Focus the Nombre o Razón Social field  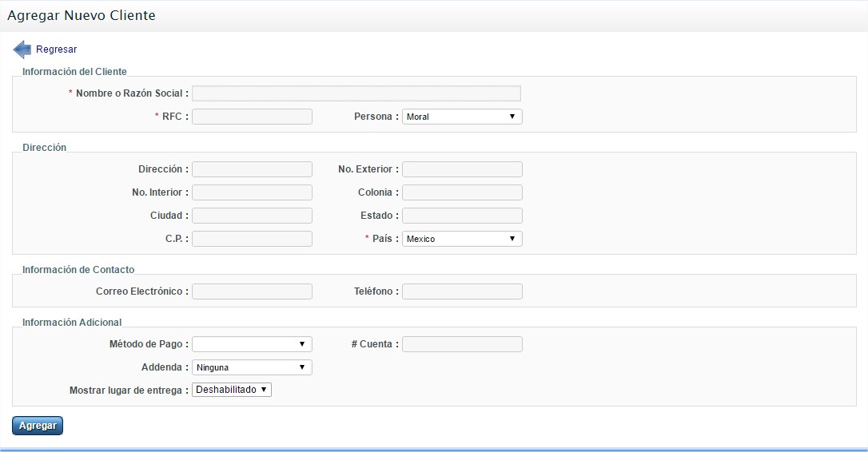pyautogui.click(x=356, y=93)
